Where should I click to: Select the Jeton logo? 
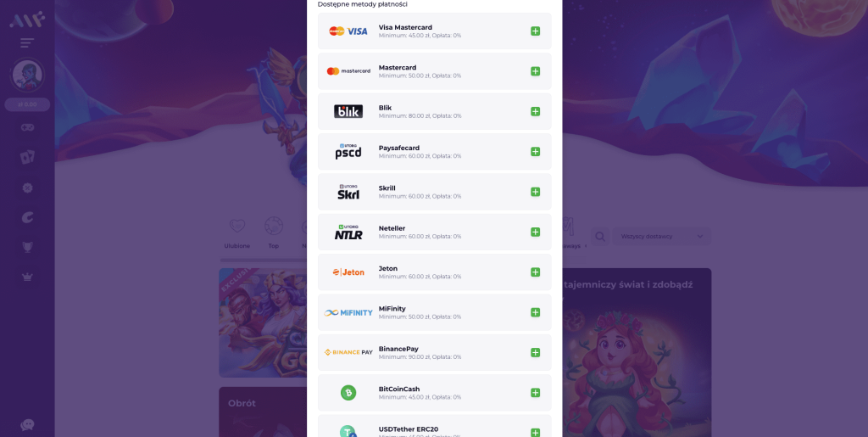tap(348, 272)
